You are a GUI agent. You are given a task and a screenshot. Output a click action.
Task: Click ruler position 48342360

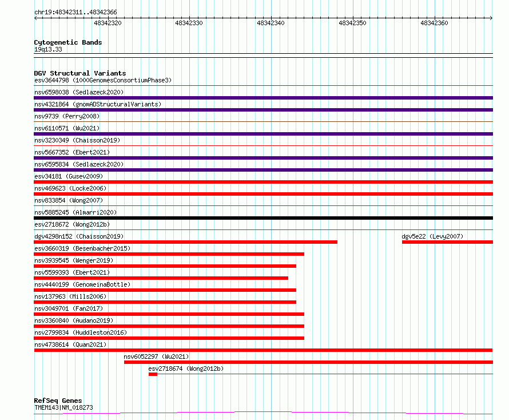(x=434, y=23)
